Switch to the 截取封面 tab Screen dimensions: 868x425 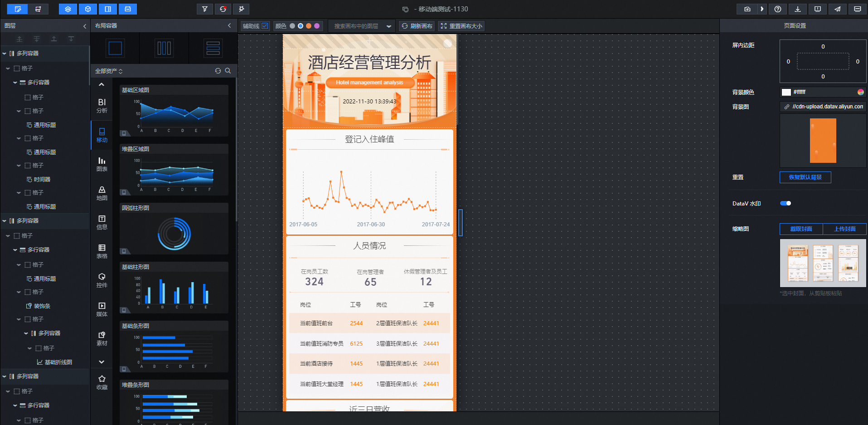click(801, 229)
